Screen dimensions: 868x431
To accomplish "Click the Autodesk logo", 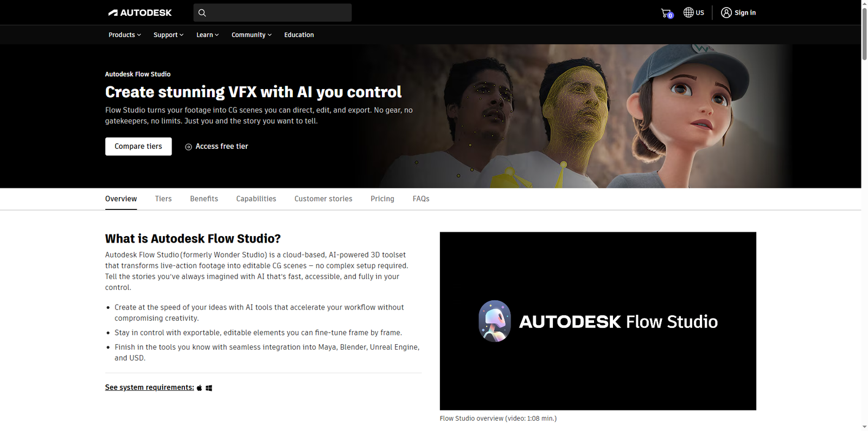I will [x=140, y=12].
